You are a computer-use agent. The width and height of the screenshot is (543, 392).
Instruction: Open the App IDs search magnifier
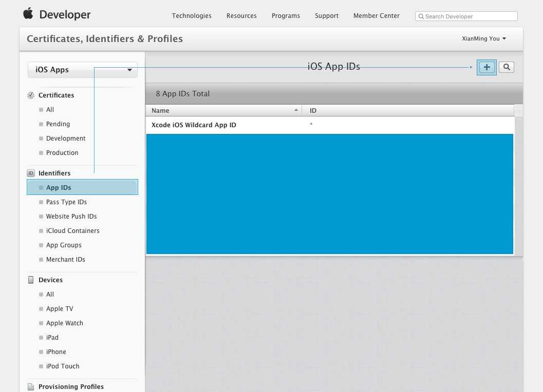tap(507, 67)
